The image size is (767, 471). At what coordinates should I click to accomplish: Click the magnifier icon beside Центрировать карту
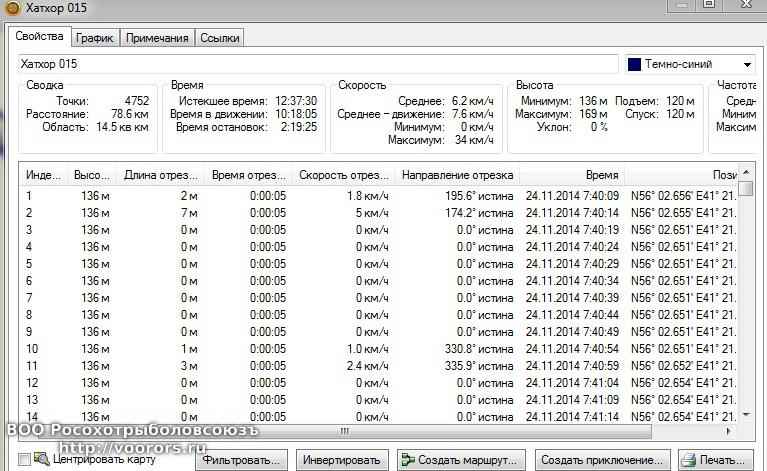(x=42, y=459)
